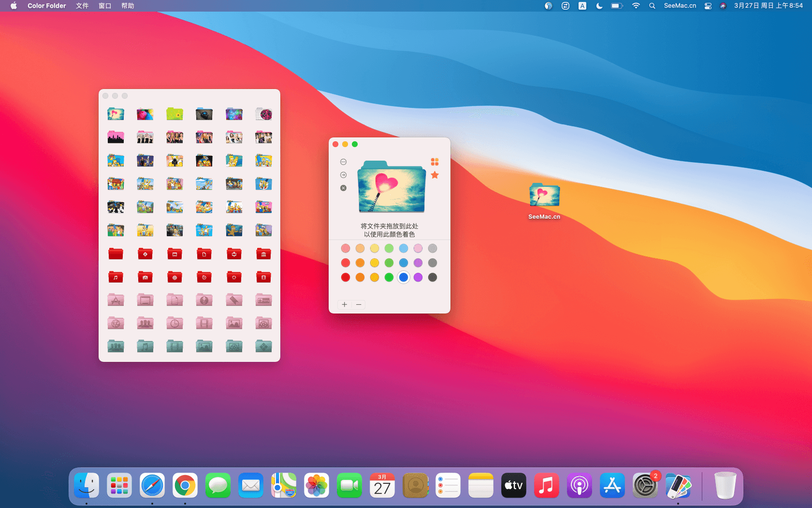This screenshot has height=508, width=812.
Task: Click the minus button to remove color
Action: click(x=359, y=304)
